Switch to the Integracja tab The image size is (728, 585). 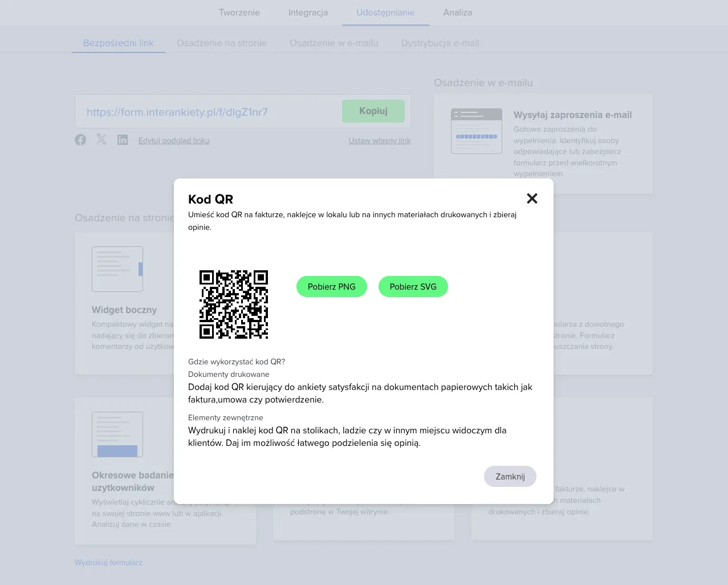[308, 13]
